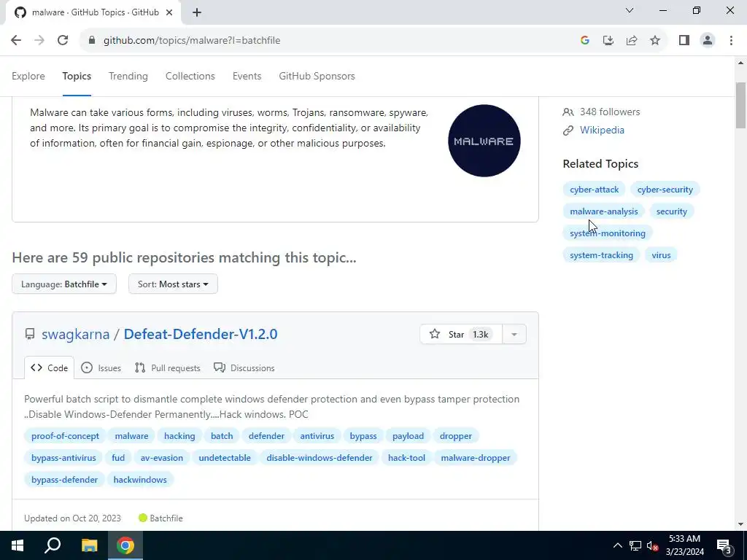This screenshot has height=560, width=747.
Task: Reload the page with the refresh icon
Action: (63, 41)
